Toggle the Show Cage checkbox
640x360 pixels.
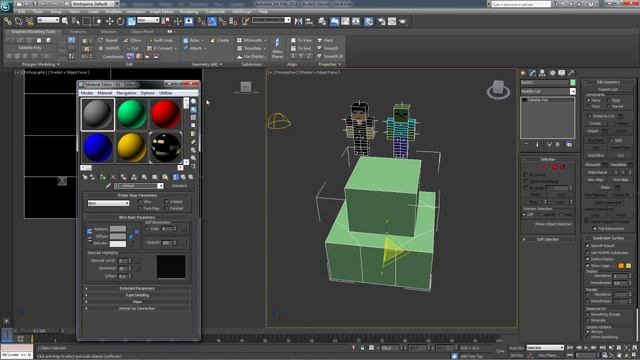coord(588,266)
